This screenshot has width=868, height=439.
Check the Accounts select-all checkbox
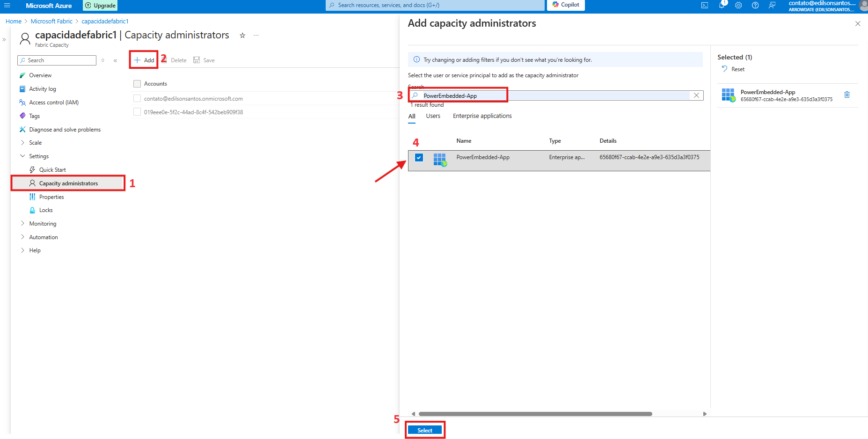click(137, 84)
